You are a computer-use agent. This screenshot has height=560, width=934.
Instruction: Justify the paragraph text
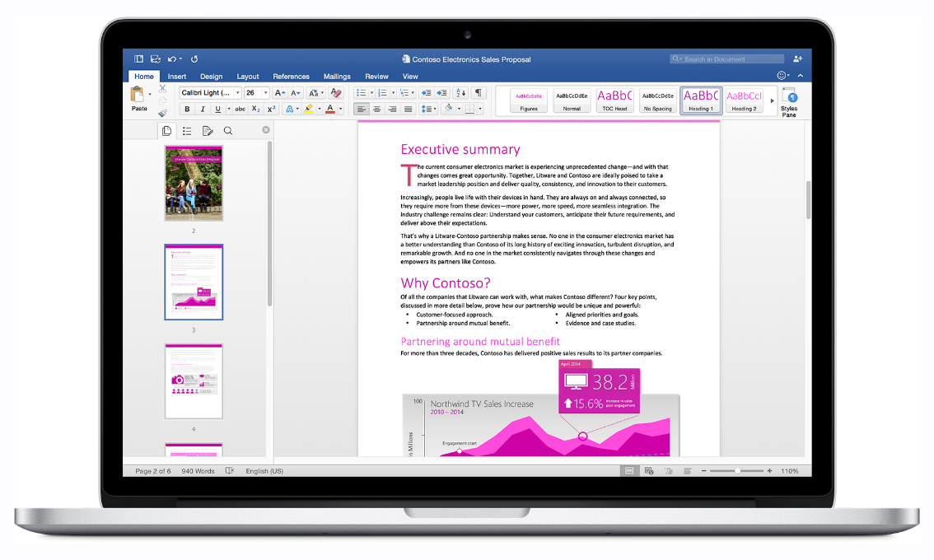click(408, 109)
